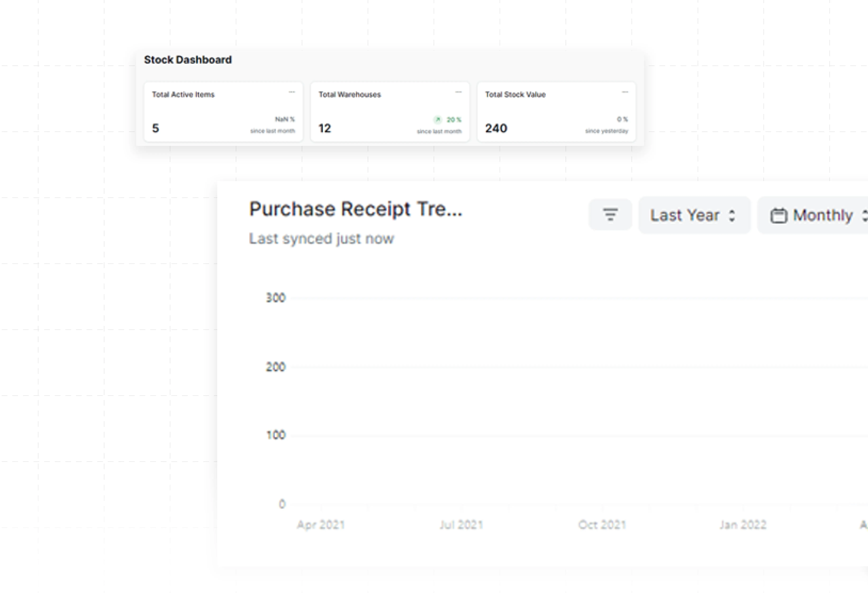Image resolution: width=868 pixels, height=593 pixels.
Task: Click the Oct 2021 axis label
Action: point(602,525)
